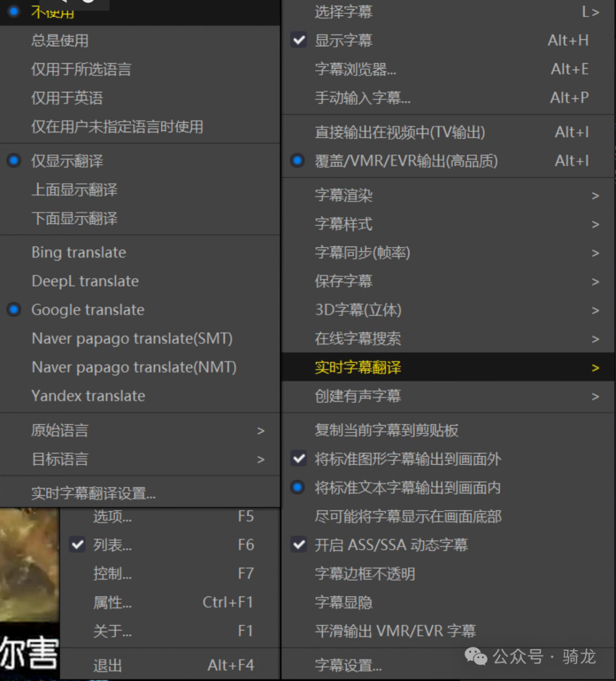Switch to Yandex translate
616x681 pixels.
tap(86, 396)
